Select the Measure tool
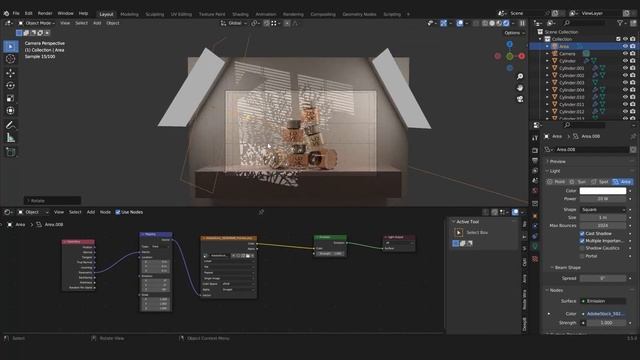 (11, 138)
